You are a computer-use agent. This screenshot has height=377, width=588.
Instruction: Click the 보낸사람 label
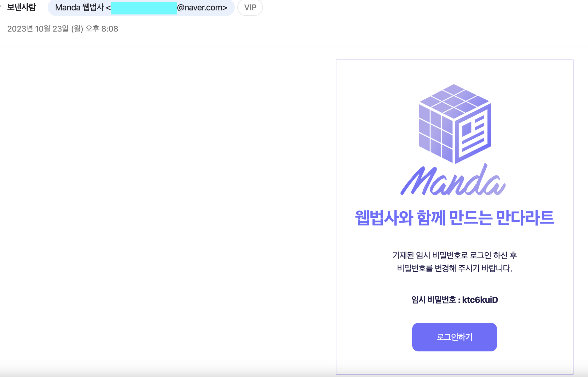click(x=21, y=7)
